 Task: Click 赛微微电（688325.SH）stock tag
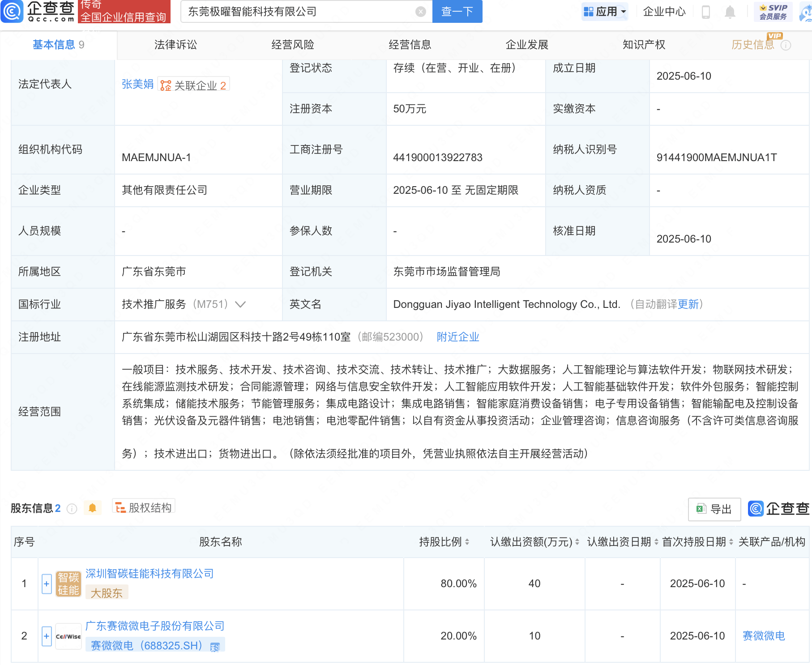pos(155,645)
